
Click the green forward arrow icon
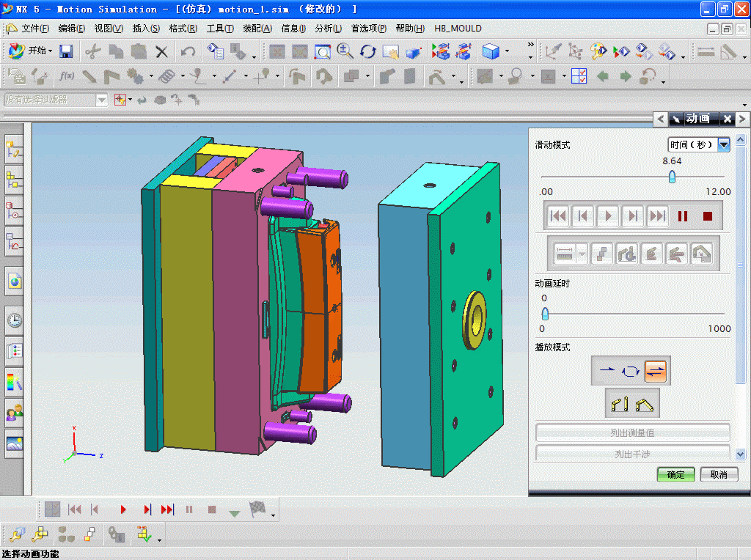click(x=626, y=76)
